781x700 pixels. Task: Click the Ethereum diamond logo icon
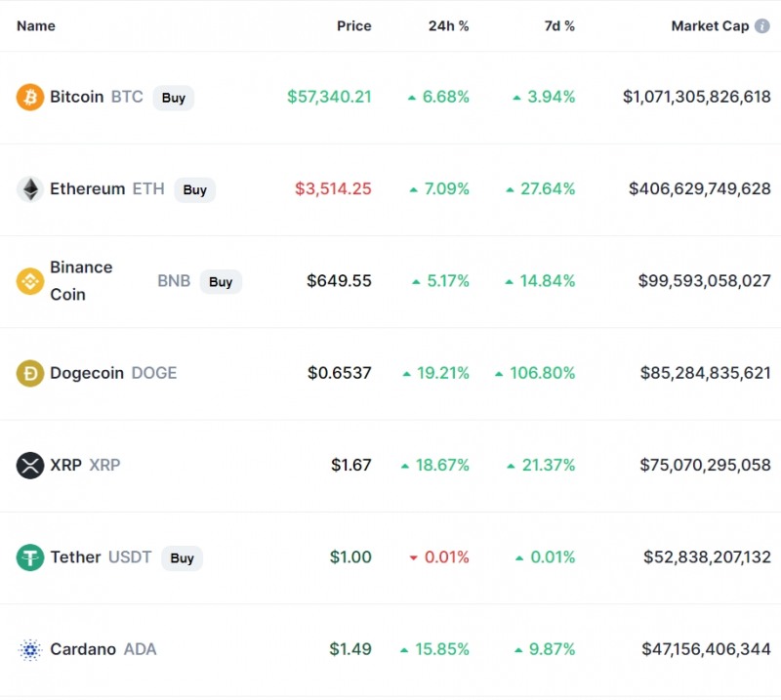[x=30, y=189]
